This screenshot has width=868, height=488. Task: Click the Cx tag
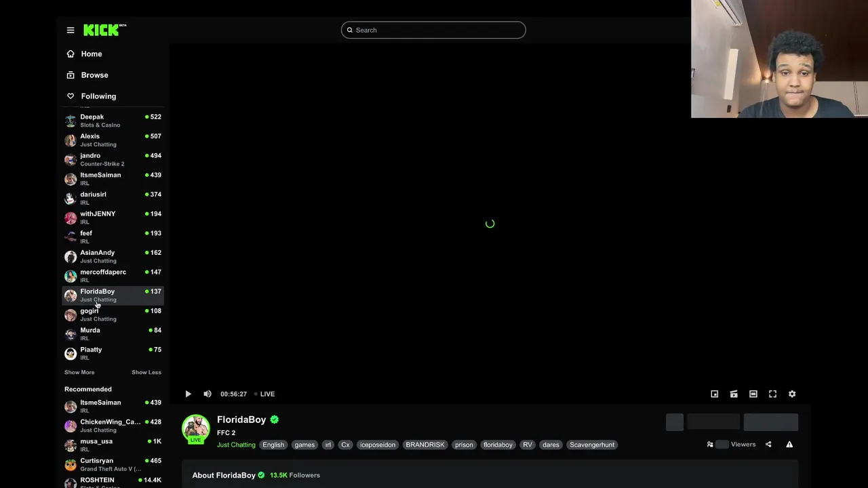(x=345, y=445)
